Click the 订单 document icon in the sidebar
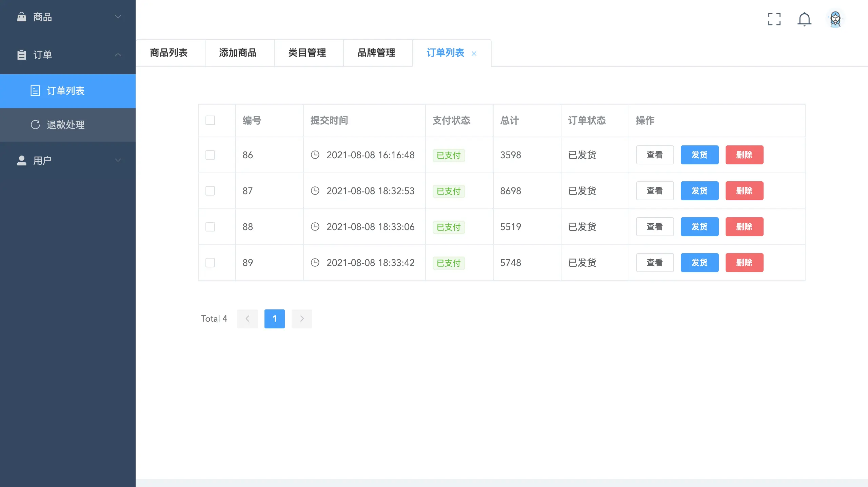The width and height of the screenshot is (868, 487). (x=22, y=55)
